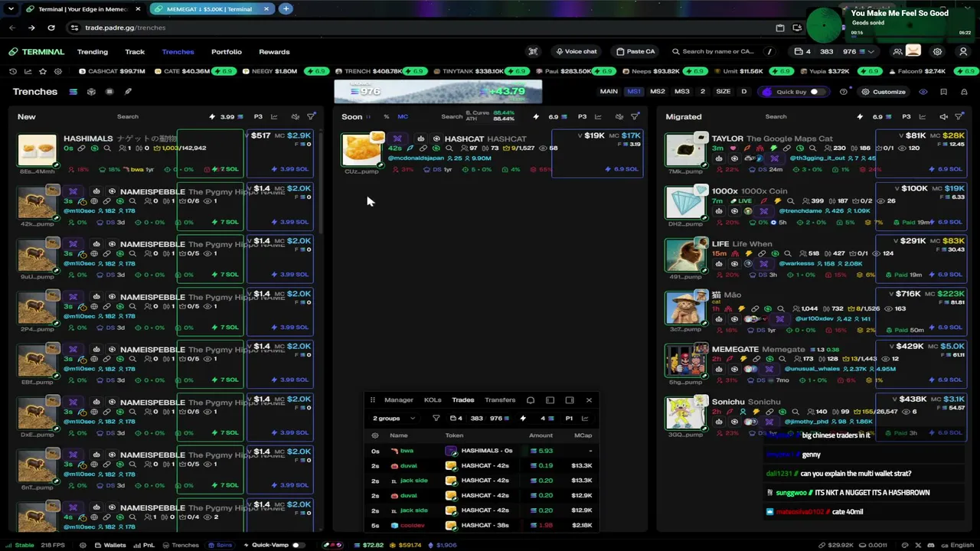This screenshot has height=551, width=980.
Task: Open the header settings gear icon
Action: pyautogui.click(x=937, y=51)
